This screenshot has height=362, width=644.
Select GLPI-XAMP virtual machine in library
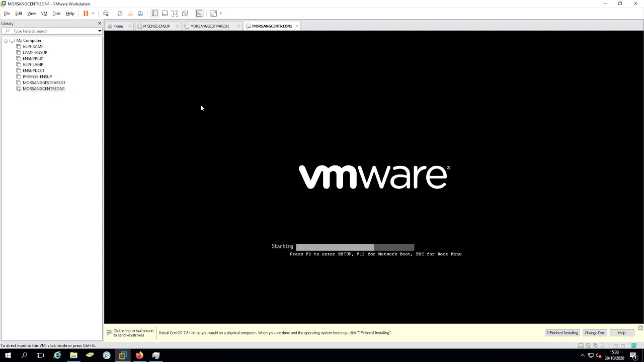(33, 47)
